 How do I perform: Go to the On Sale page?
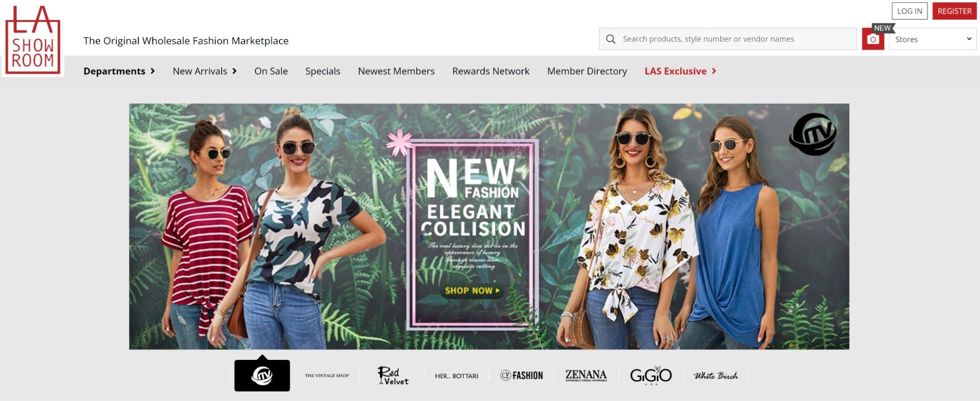[271, 71]
